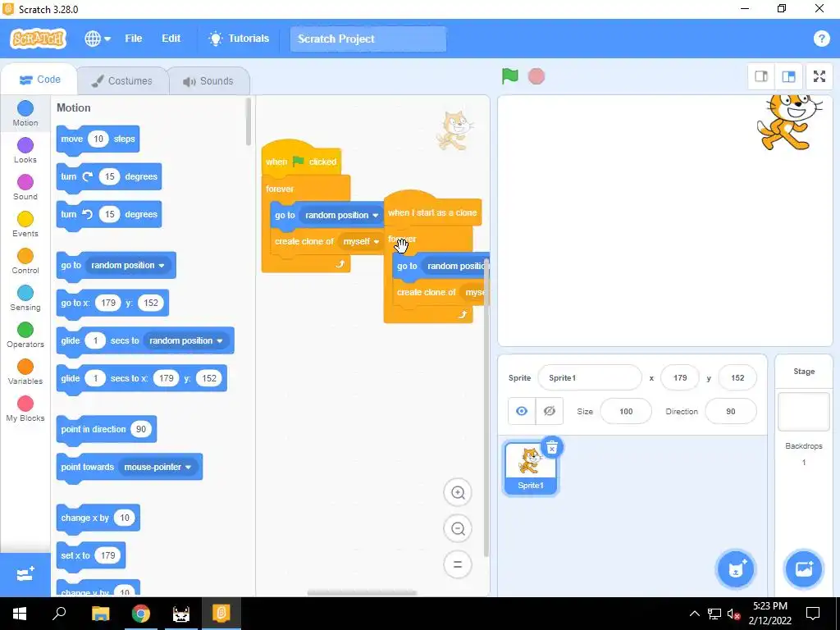Delete Sprite1 using trash icon

[552, 447]
